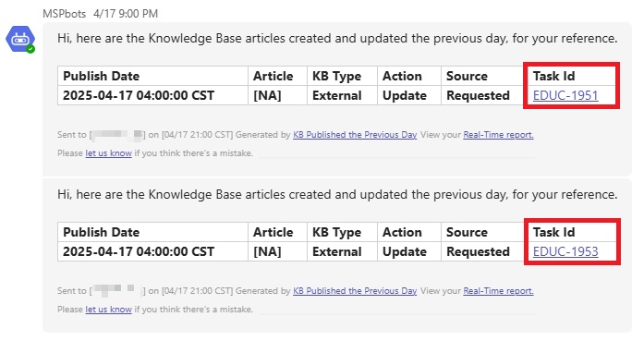Click 'Update' action cell in second table
The height and width of the screenshot is (341, 644).
(x=404, y=251)
